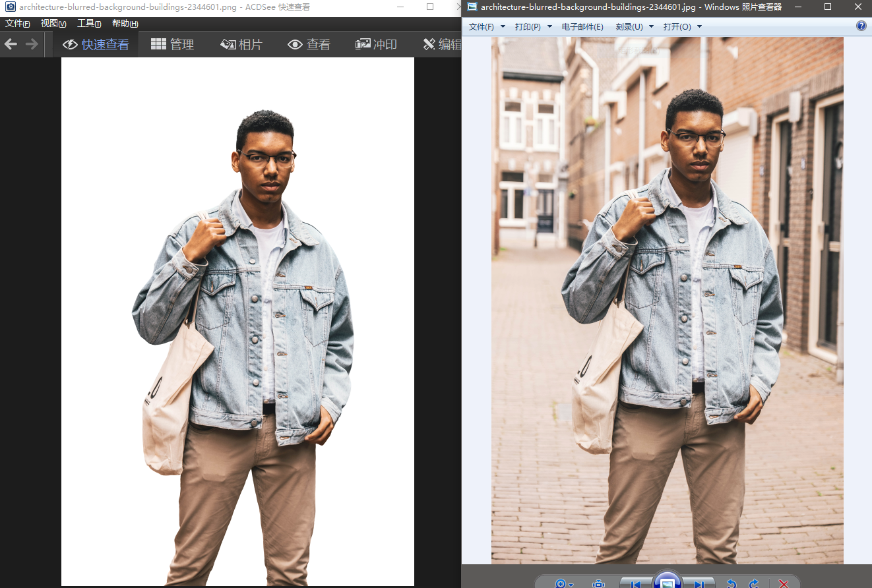The image size is (872, 588).
Task: Click the Windows Photo Viewer title bar icon
Action: click(472, 7)
